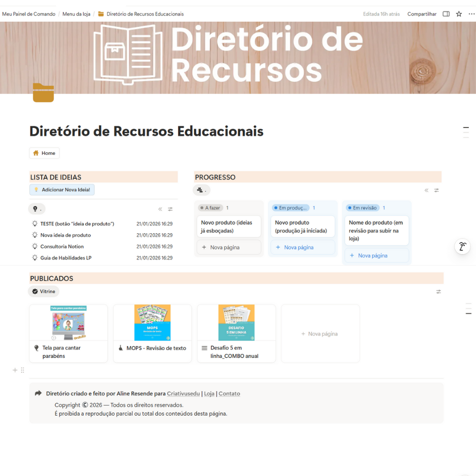Open filter options for the Publicados gallery
This screenshot has height=476, width=476.
(438, 291)
